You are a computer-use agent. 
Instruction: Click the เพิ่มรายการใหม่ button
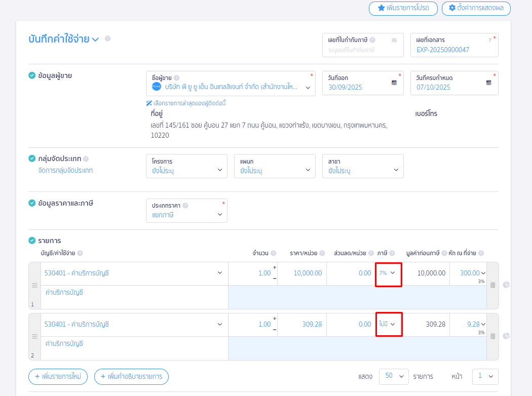tap(58, 377)
